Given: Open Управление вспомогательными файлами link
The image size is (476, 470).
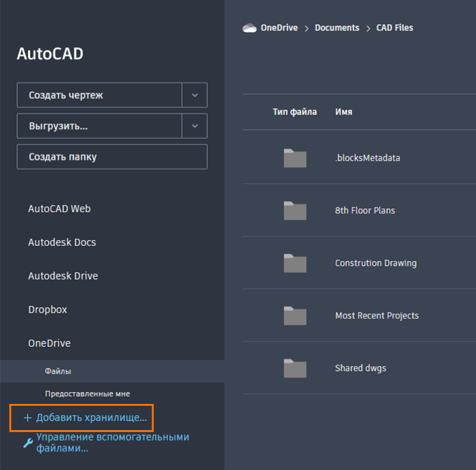Looking at the screenshot, I should pos(112,443).
